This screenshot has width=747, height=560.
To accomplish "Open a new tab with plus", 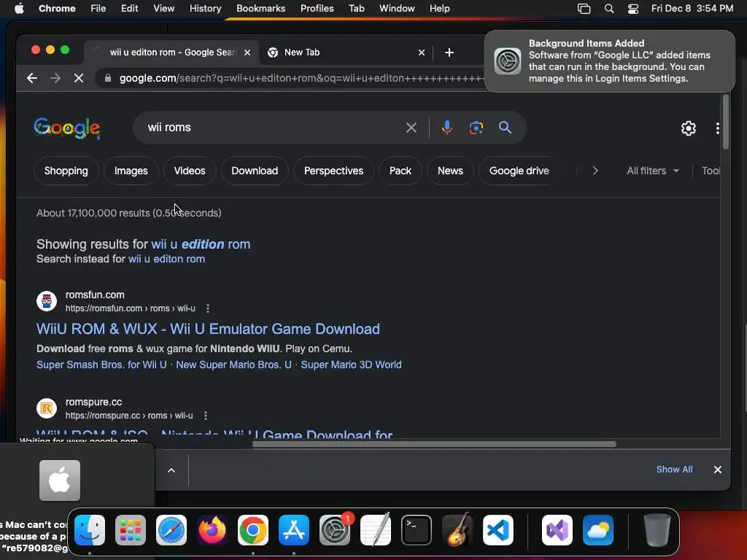I will [449, 52].
